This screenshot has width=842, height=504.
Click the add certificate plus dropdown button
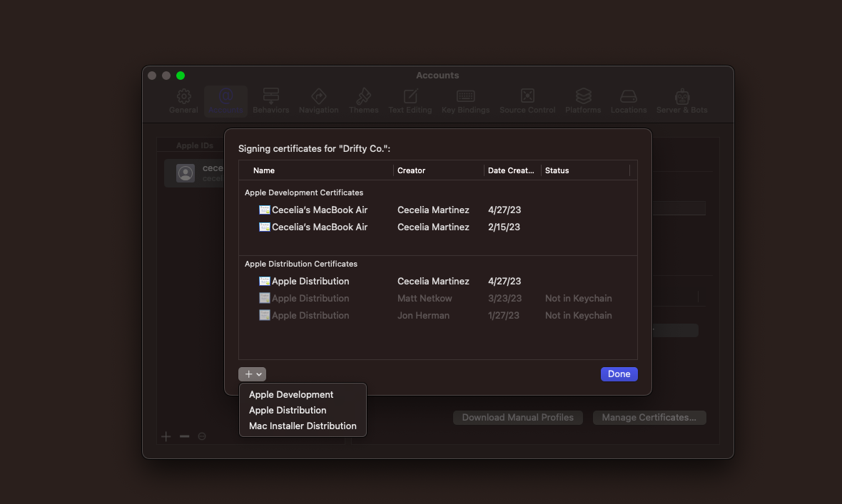[x=253, y=374]
